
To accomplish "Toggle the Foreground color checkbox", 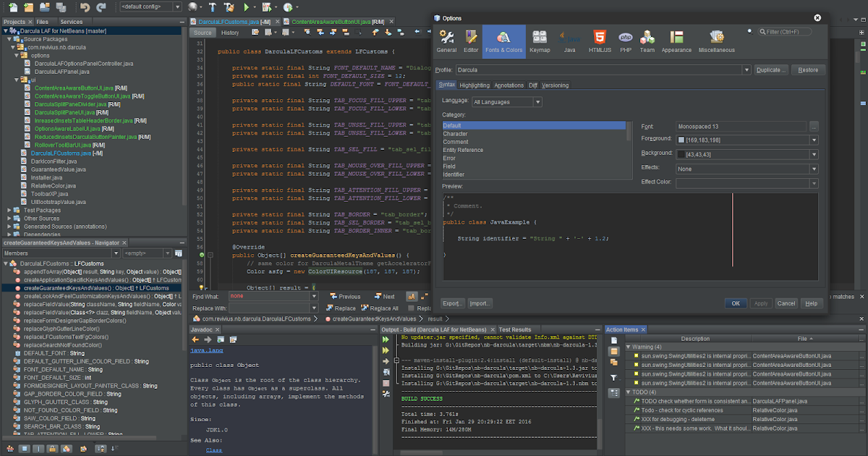I will [x=680, y=140].
